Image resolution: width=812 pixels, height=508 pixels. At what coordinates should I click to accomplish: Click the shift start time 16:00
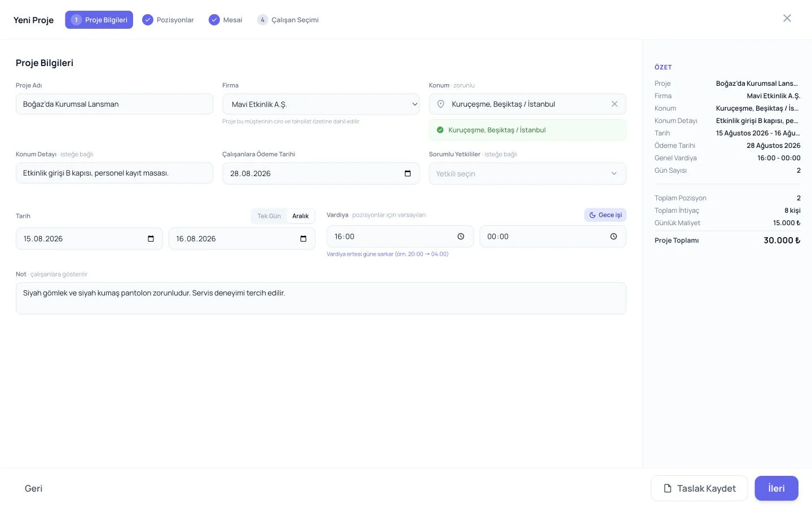345,237
